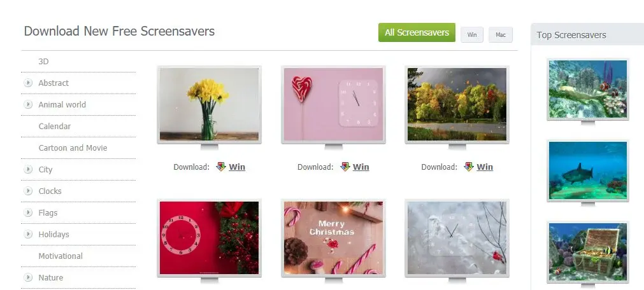Expand the Abstract category arrow
The image size is (644, 290).
click(28, 83)
